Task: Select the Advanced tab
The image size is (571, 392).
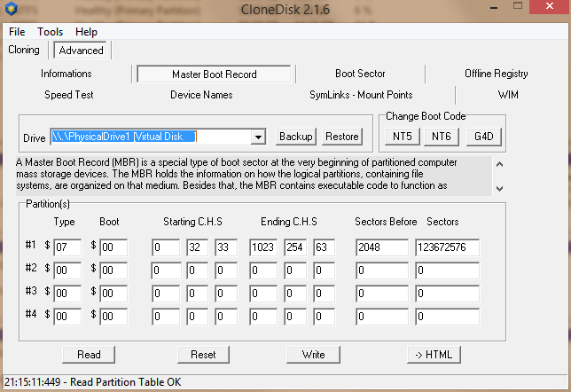Action: 81,51
